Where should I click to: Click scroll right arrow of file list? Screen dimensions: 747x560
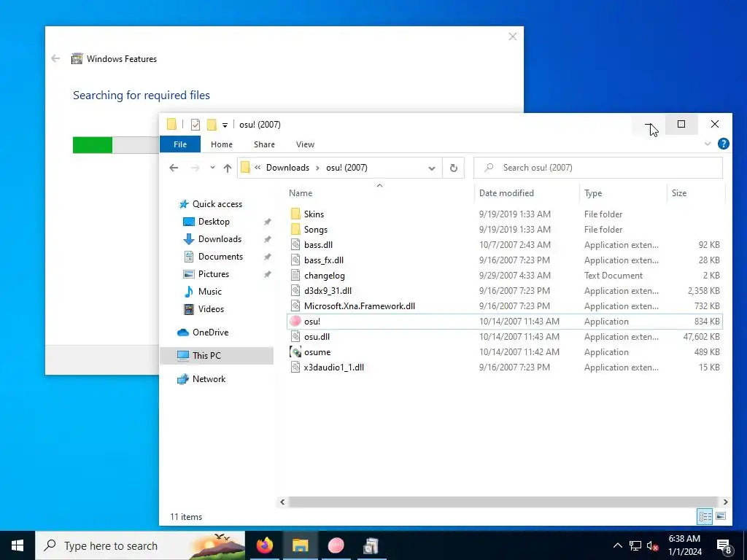point(725,502)
